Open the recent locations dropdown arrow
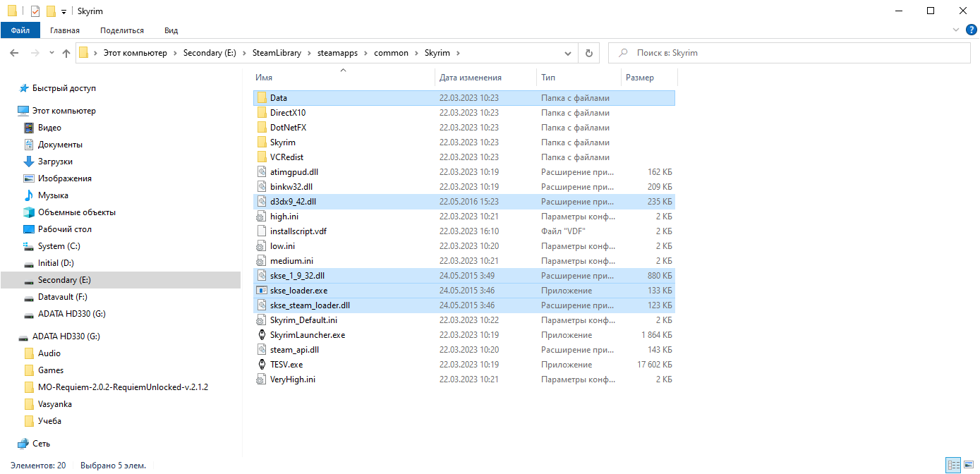This screenshot has height=474, width=980. 52,53
